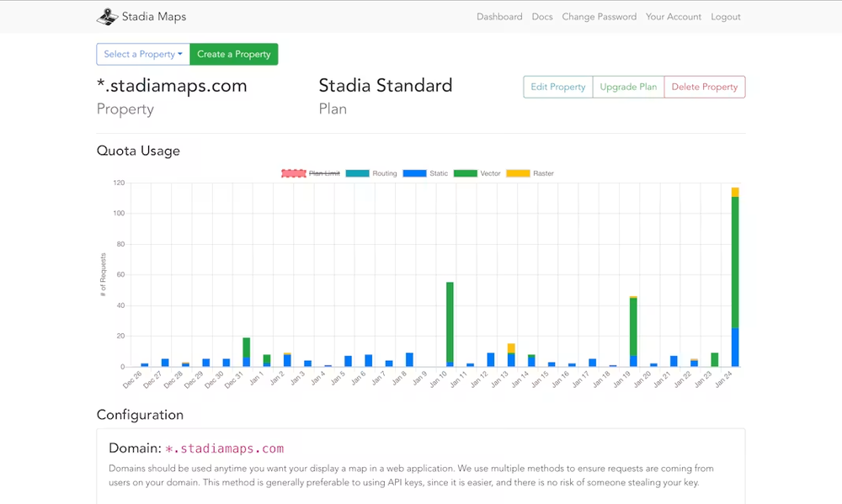Click the Jan 24 chart bar

coord(735,278)
